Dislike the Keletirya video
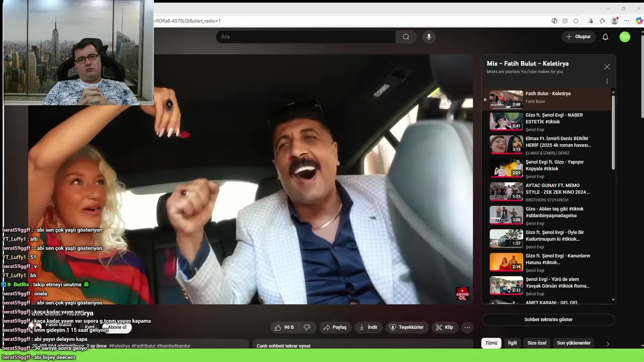This screenshot has height=362, width=644. (307, 327)
